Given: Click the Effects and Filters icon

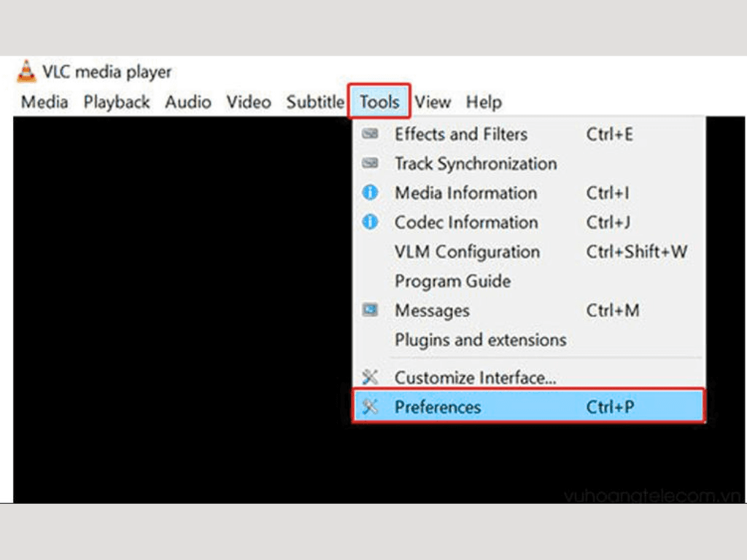Looking at the screenshot, I should click(370, 134).
